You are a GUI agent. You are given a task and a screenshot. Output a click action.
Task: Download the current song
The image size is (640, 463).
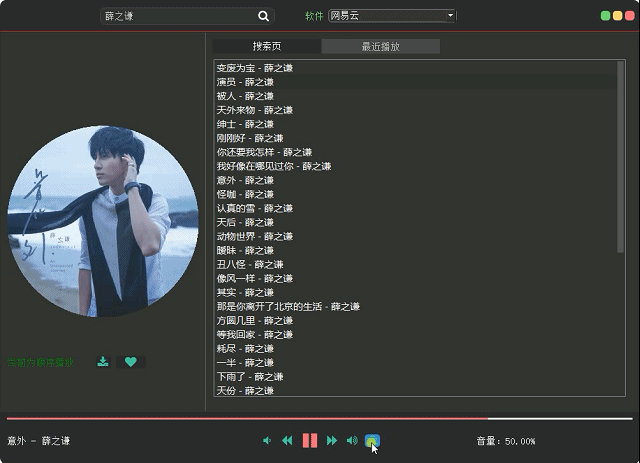[102, 362]
